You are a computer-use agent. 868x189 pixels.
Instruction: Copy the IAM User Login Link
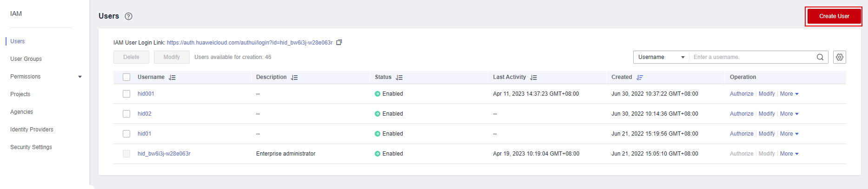339,42
